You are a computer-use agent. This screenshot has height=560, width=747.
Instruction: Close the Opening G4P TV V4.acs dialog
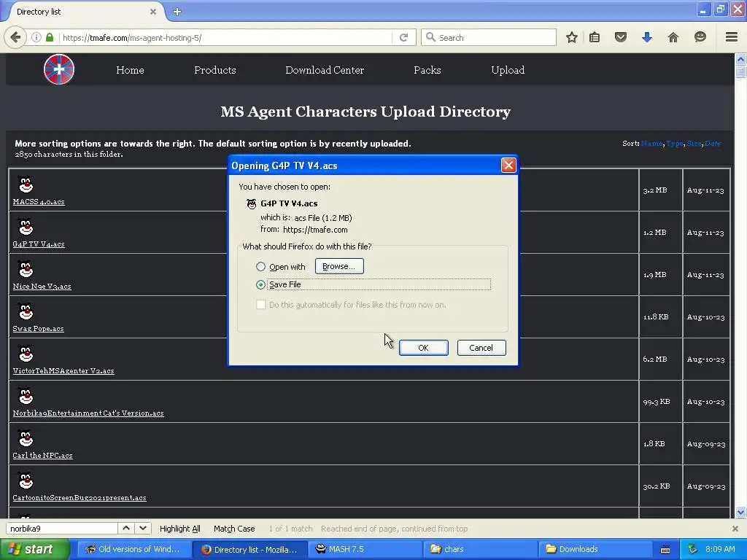(508, 166)
